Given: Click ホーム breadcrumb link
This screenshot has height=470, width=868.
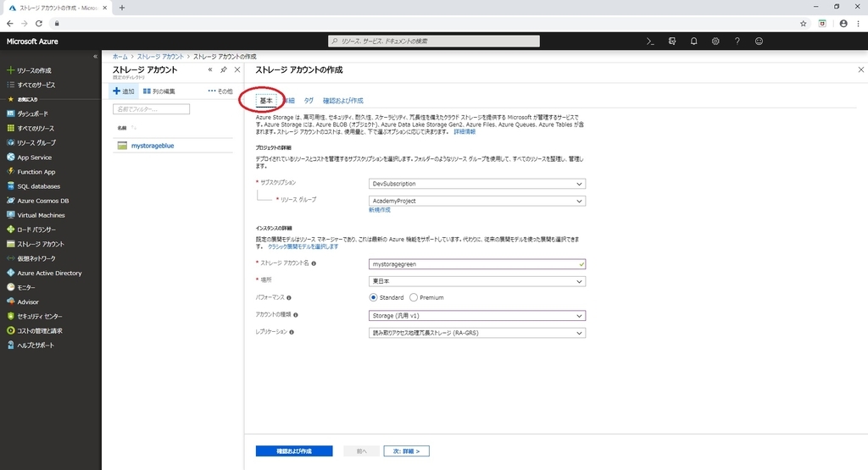Looking at the screenshot, I should tap(120, 57).
